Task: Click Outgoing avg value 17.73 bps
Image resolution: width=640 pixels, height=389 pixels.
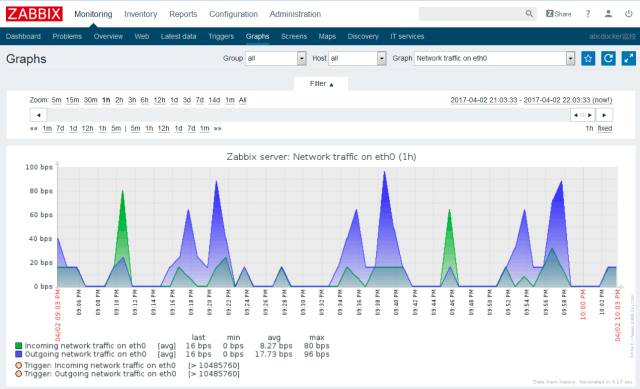Action: [273, 354]
